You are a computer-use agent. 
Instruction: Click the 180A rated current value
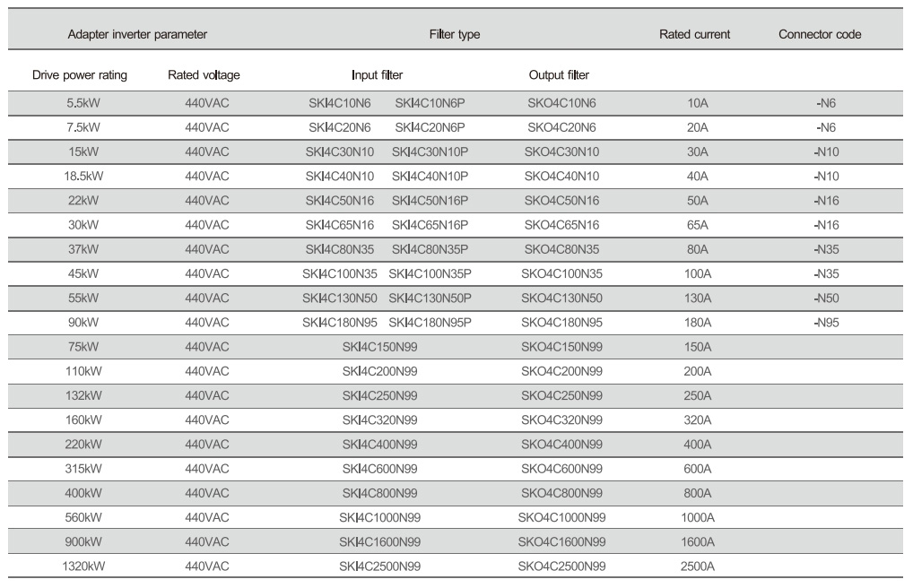(x=698, y=323)
